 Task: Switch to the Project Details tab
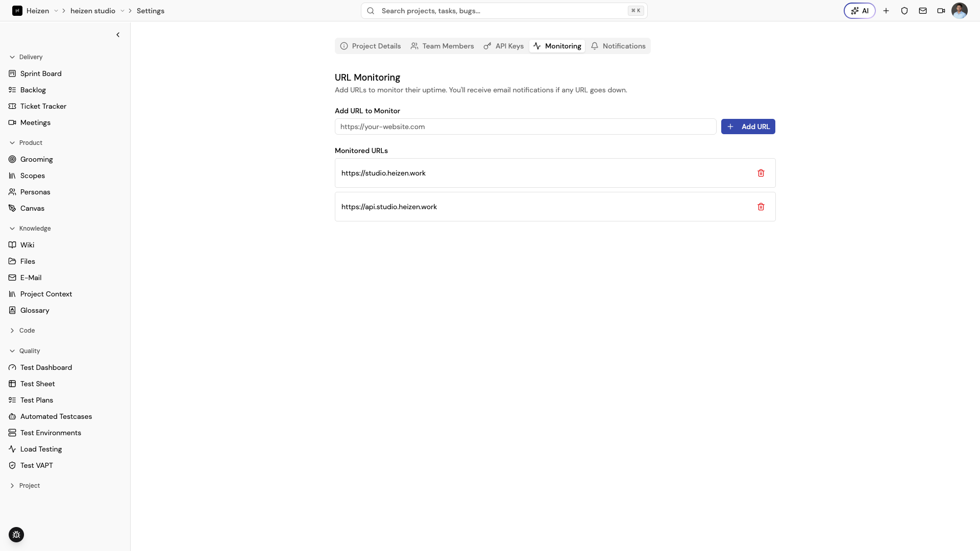click(371, 46)
